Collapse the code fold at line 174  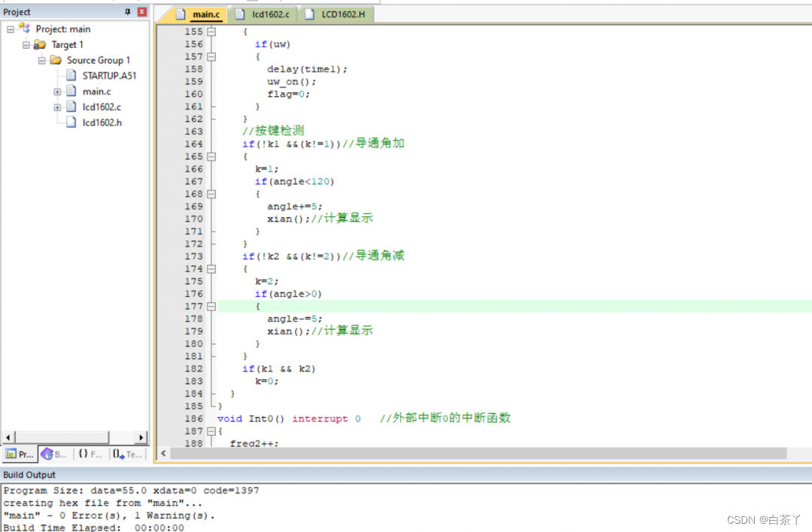tap(211, 269)
